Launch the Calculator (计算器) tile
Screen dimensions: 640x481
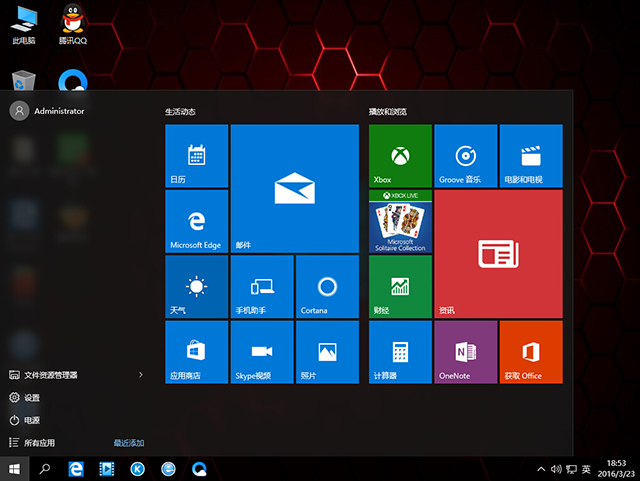pyautogui.click(x=400, y=351)
